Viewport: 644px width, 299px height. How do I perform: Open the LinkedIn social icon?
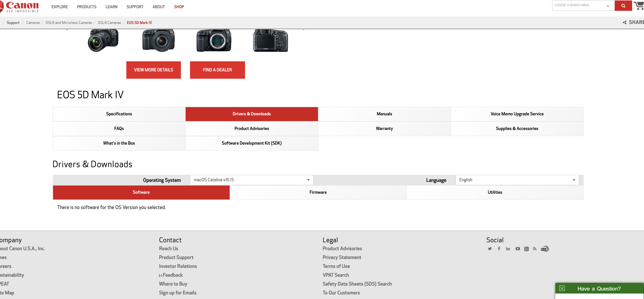point(508,249)
